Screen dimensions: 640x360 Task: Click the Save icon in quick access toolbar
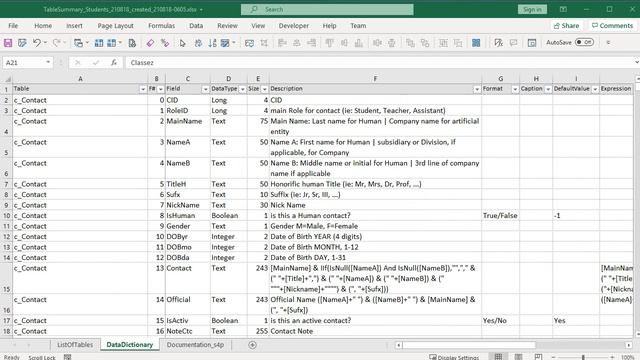coord(8,43)
